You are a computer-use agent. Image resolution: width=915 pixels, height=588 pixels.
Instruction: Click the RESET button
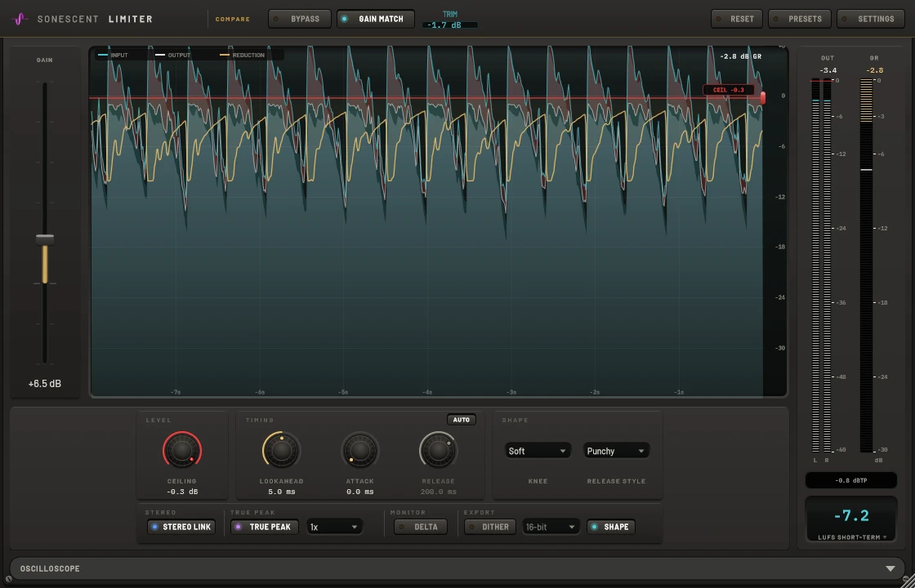736,19
